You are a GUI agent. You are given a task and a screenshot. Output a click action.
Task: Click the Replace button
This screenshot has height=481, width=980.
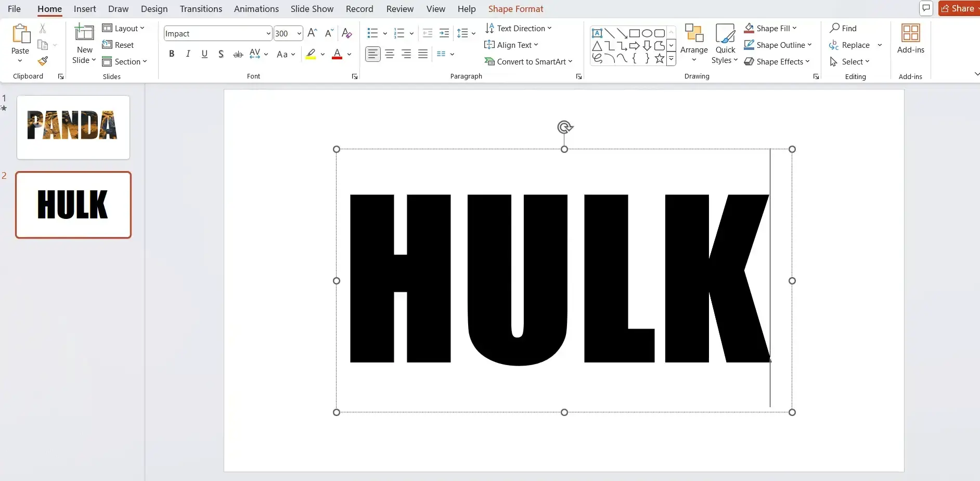point(849,45)
